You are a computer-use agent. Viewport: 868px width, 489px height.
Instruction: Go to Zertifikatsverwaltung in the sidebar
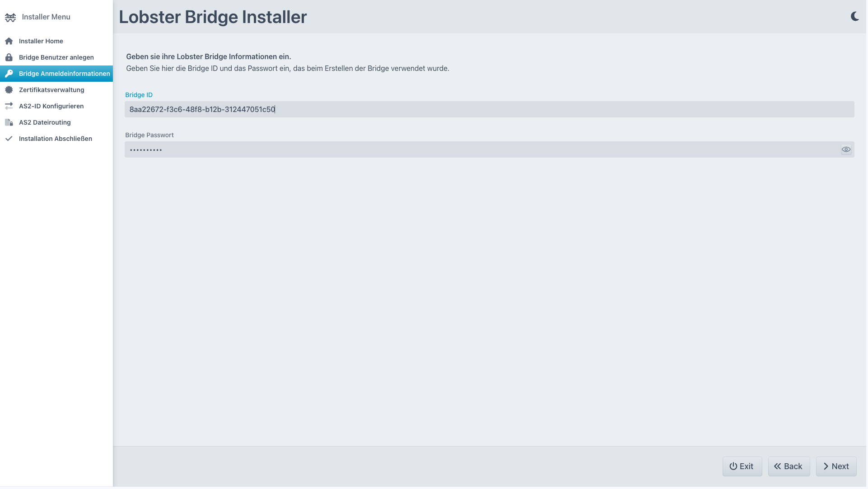click(51, 90)
